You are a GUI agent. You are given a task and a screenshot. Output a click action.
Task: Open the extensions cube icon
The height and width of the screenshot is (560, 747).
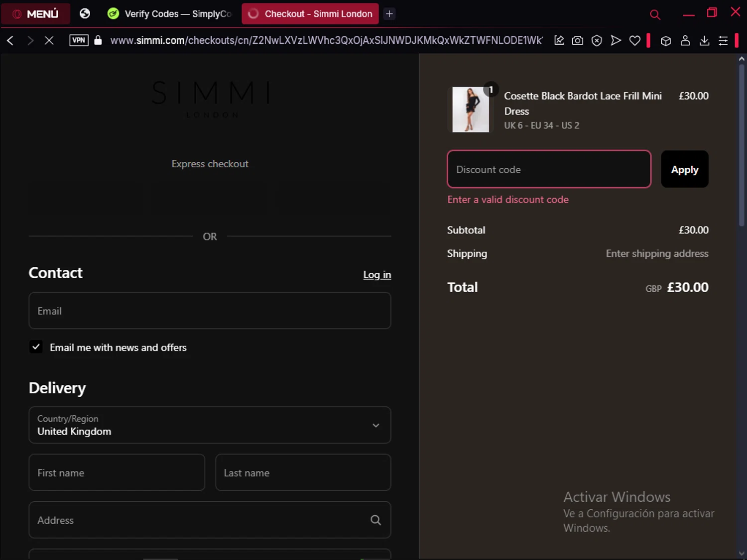tap(666, 41)
